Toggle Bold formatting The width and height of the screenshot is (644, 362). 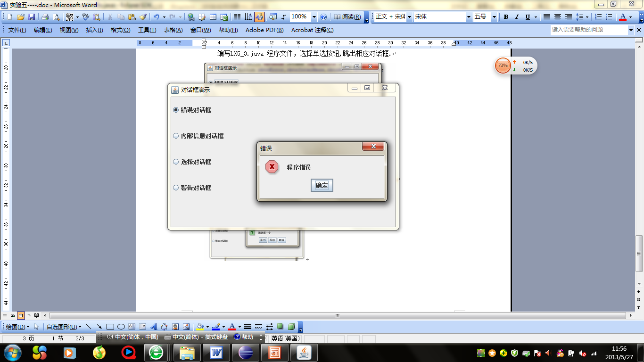pyautogui.click(x=506, y=17)
